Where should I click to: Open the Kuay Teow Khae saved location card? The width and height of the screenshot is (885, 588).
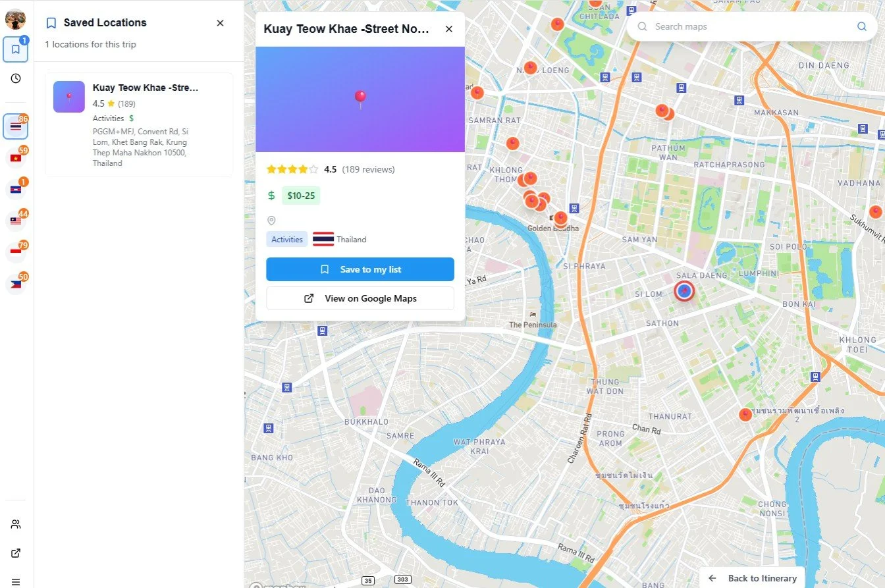(x=139, y=124)
